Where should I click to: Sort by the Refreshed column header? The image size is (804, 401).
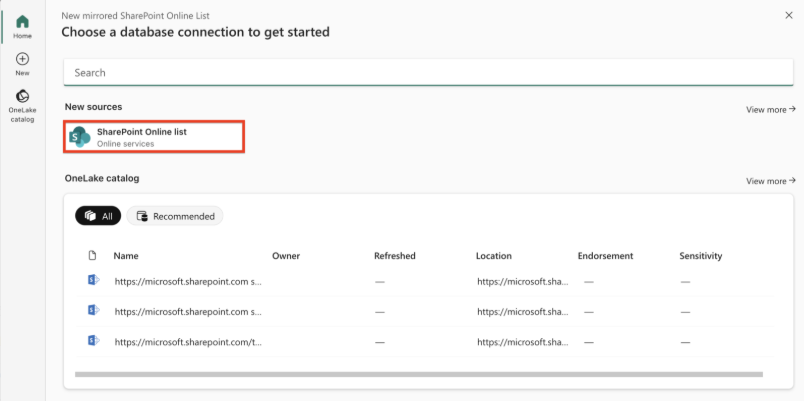[395, 256]
